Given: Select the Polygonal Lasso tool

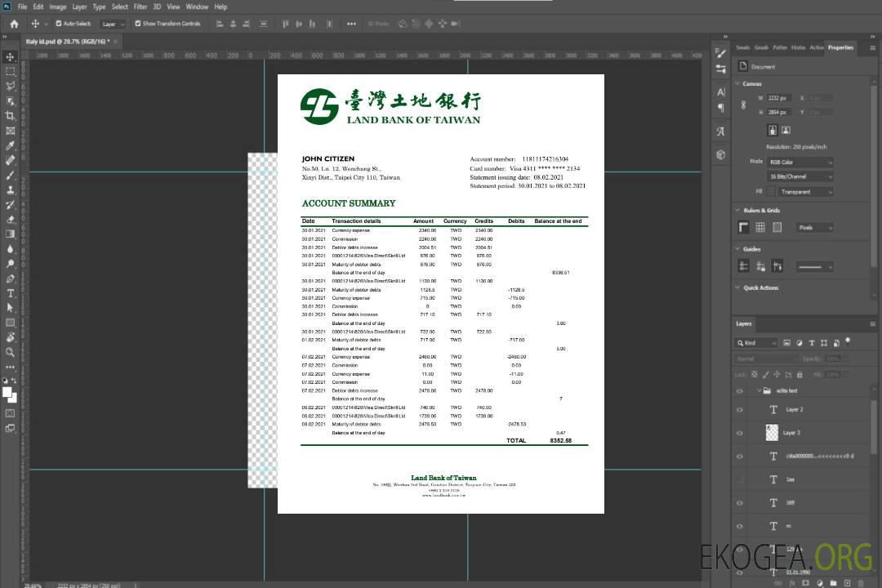Looking at the screenshot, I should pos(10,86).
